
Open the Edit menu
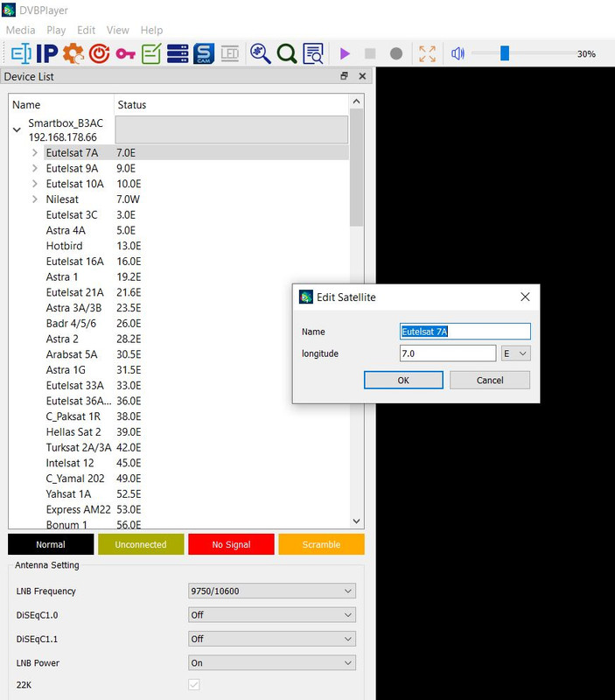click(x=86, y=30)
